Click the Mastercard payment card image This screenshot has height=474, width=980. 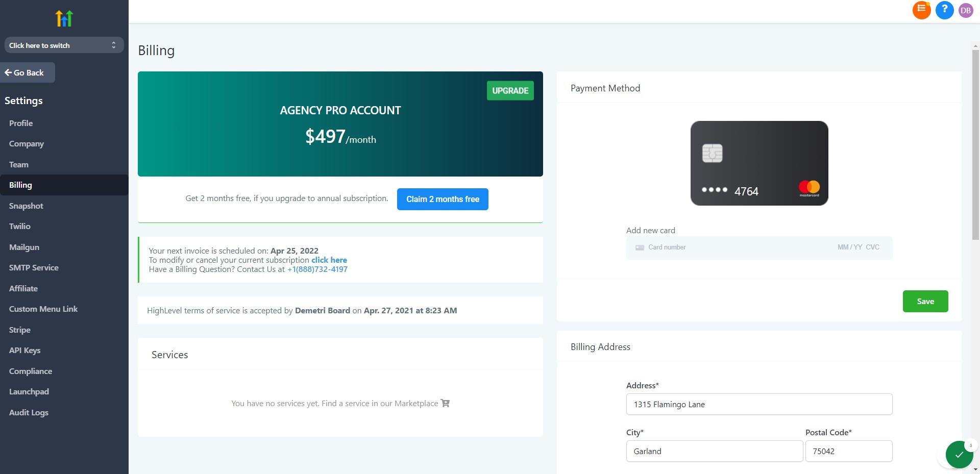click(759, 163)
